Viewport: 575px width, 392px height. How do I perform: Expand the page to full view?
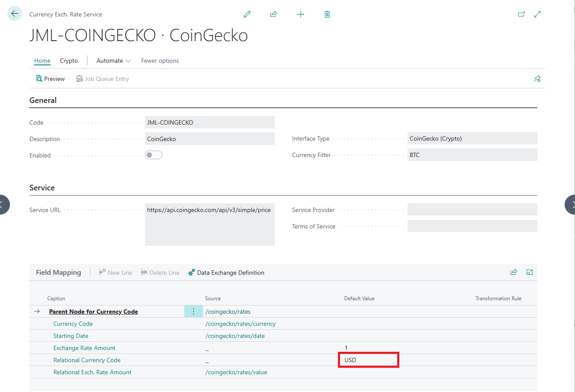click(x=537, y=14)
